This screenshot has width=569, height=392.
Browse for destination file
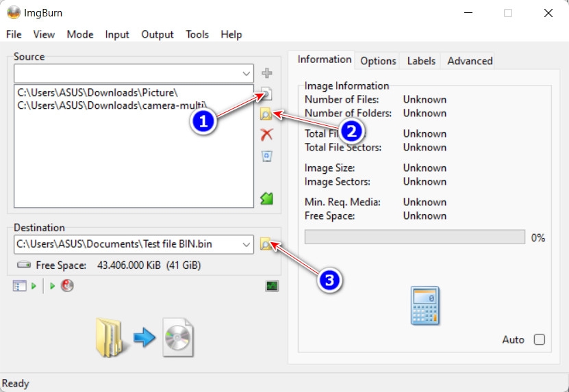point(266,244)
